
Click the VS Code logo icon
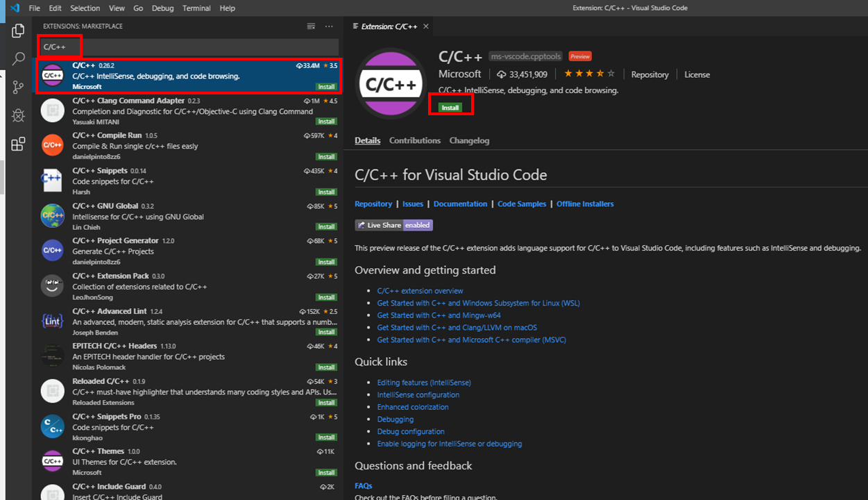[14, 8]
